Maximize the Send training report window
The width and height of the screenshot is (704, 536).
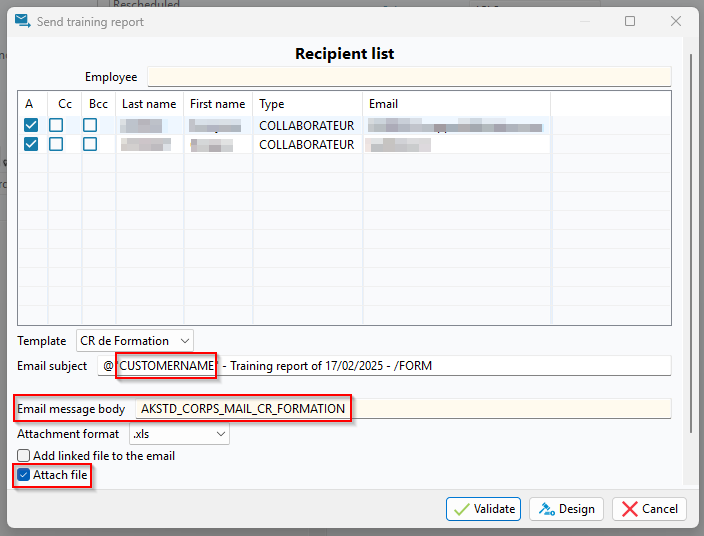click(x=630, y=21)
